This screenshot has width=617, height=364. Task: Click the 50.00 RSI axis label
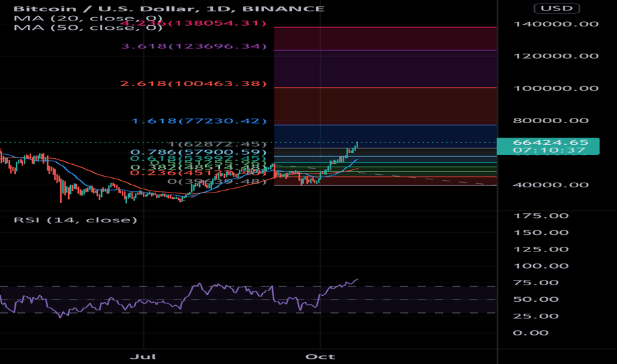(x=536, y=299)
